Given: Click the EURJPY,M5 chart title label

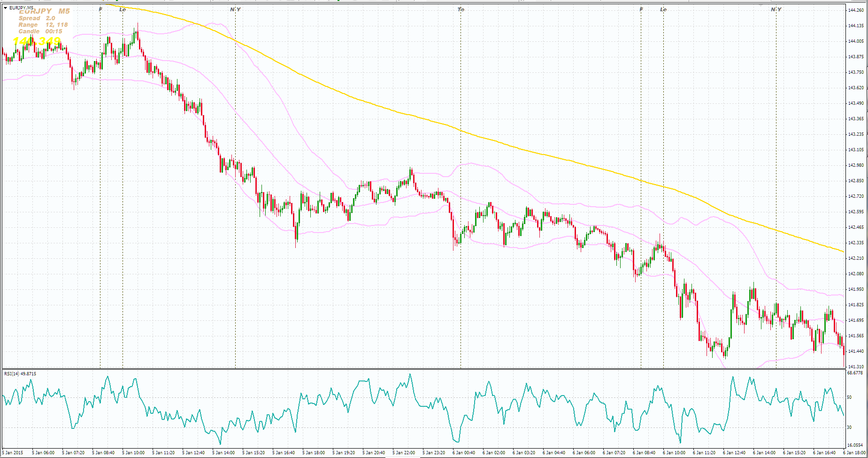Looking at the screenshot, I should click(x=21, y=8).
